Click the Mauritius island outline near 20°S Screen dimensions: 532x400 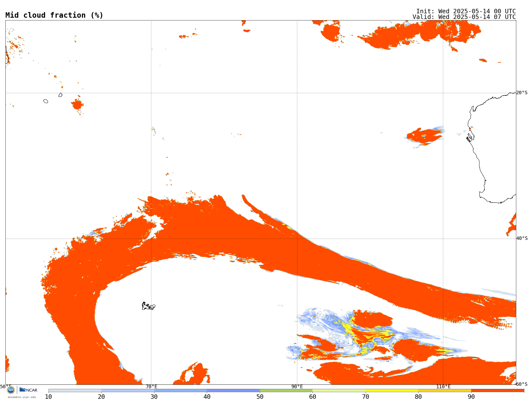coord(60,95)
